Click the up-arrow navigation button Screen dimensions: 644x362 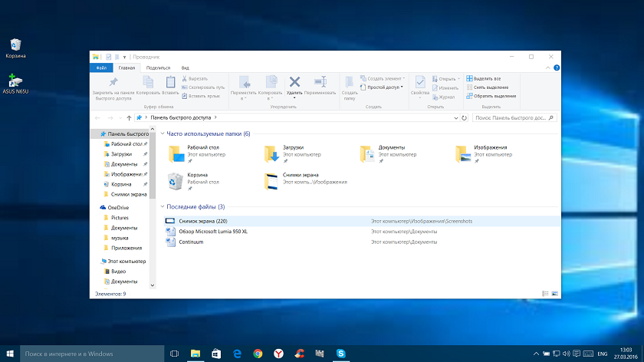point(128,118)
